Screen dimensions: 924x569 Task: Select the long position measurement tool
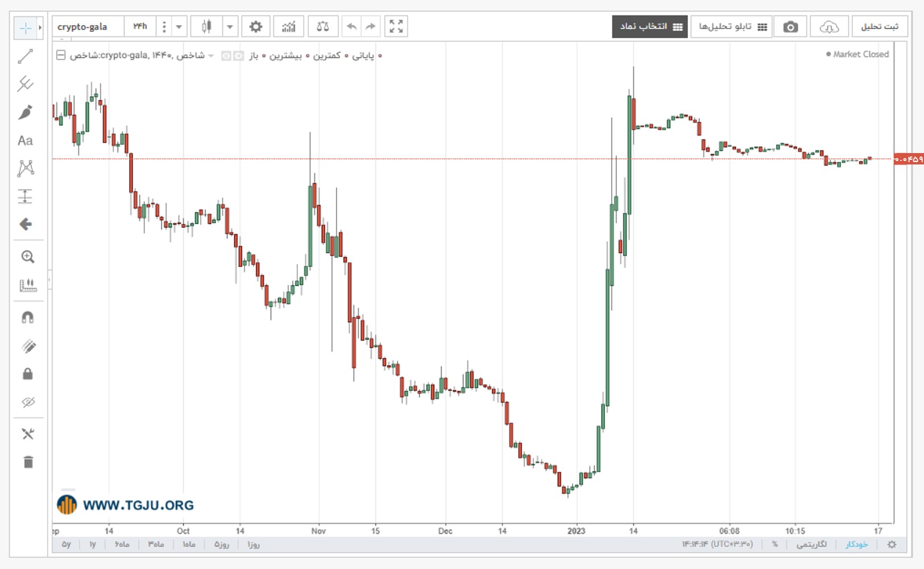coord(26,196)
